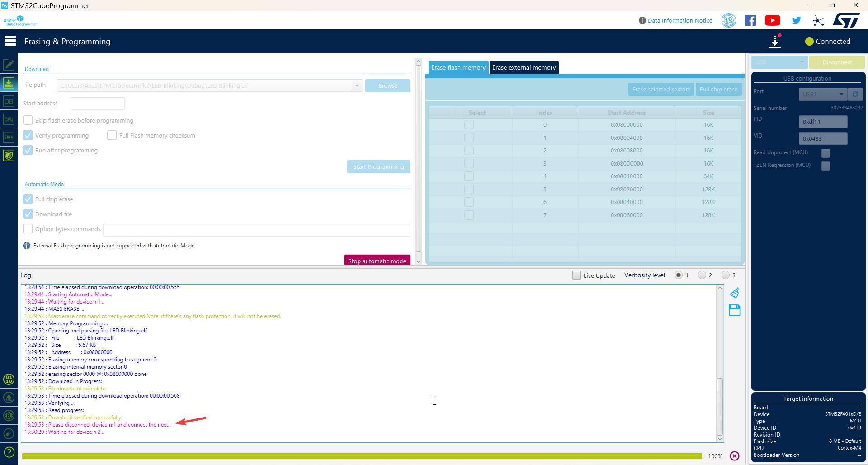Viewport: 868px width, 465px height.
Task: Open Option Bytes OB icon
Action: tap(9, 101)
